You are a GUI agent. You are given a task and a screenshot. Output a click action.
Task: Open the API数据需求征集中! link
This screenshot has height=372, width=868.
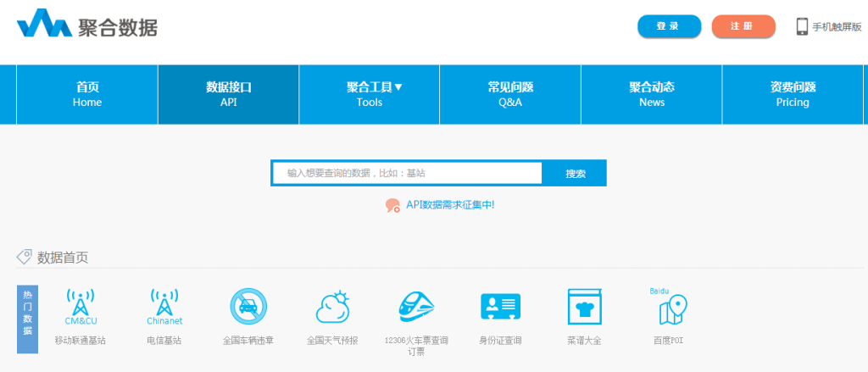449,205
